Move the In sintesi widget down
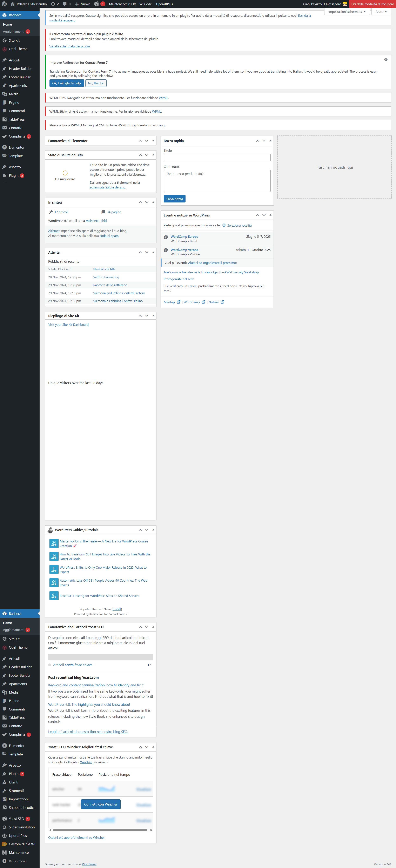Screen dimensions: 396x868 click(x=147, y=202)
